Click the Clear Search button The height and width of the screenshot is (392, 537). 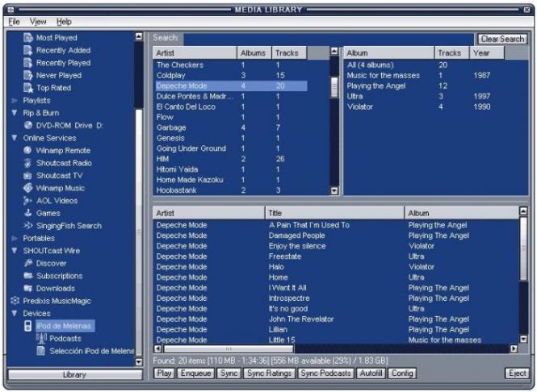click(502, 39)
